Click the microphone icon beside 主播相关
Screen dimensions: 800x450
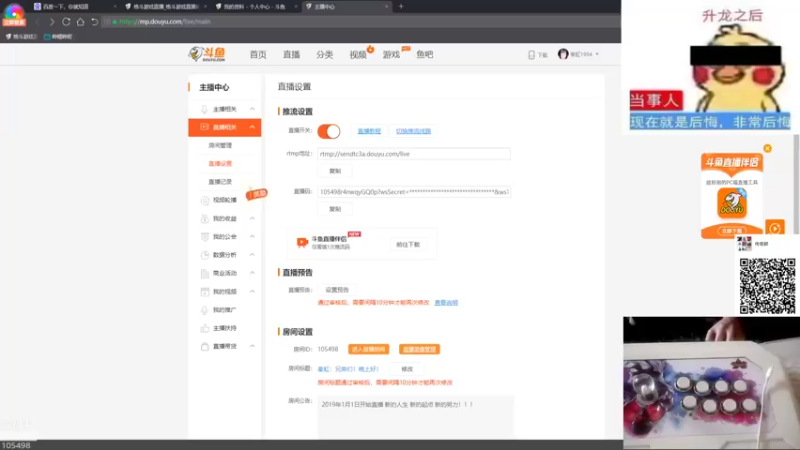[x=204, y=109]
